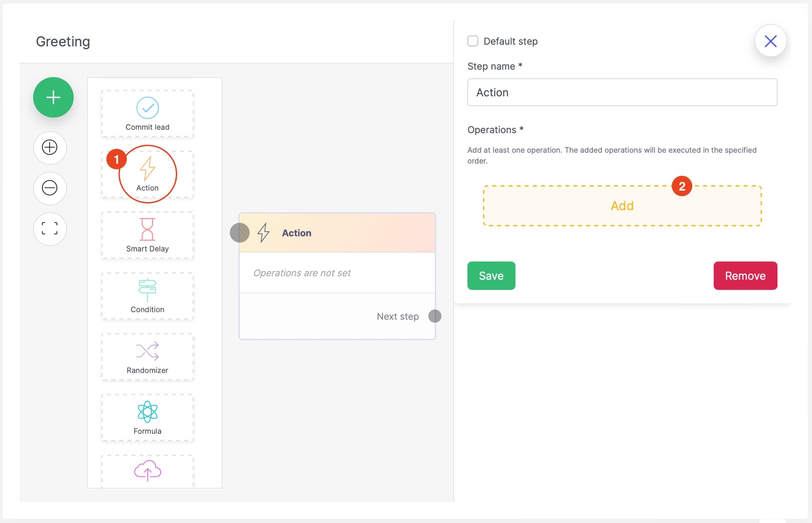812x523 pixels.
Task: Pick the Action lightning step block
Action: (x=147, y=174)
